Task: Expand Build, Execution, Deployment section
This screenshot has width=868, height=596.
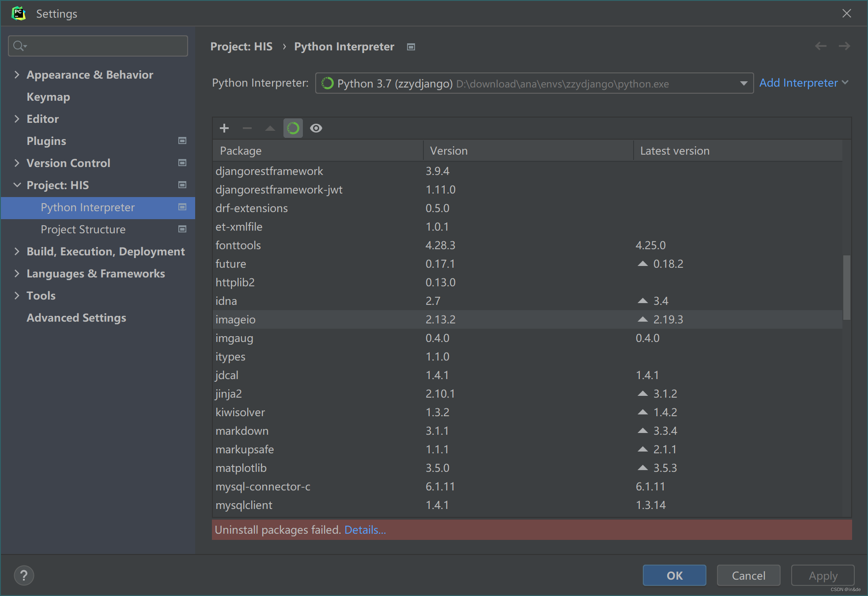Action: (17, 251)
